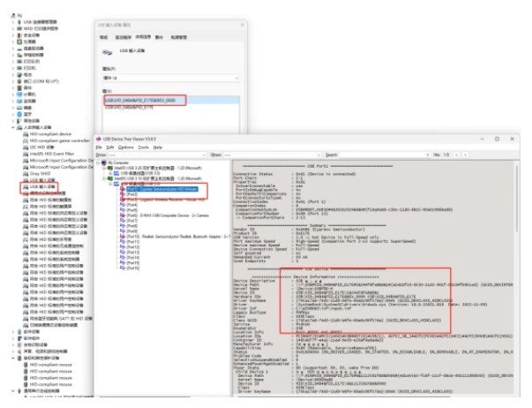Click the 安全设备 security devices icon
The height and width of the screenshot is (408, 532).
coord(19,35)
